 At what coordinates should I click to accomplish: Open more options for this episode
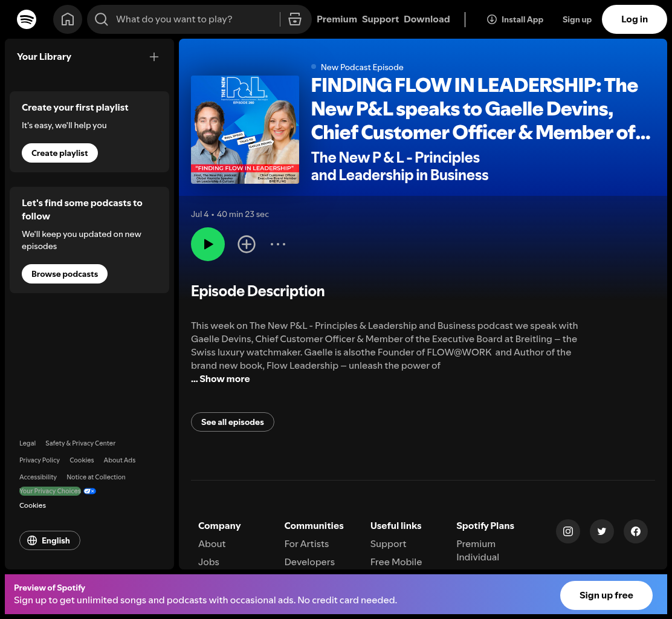pyautogui.click(x=278, y=244)
